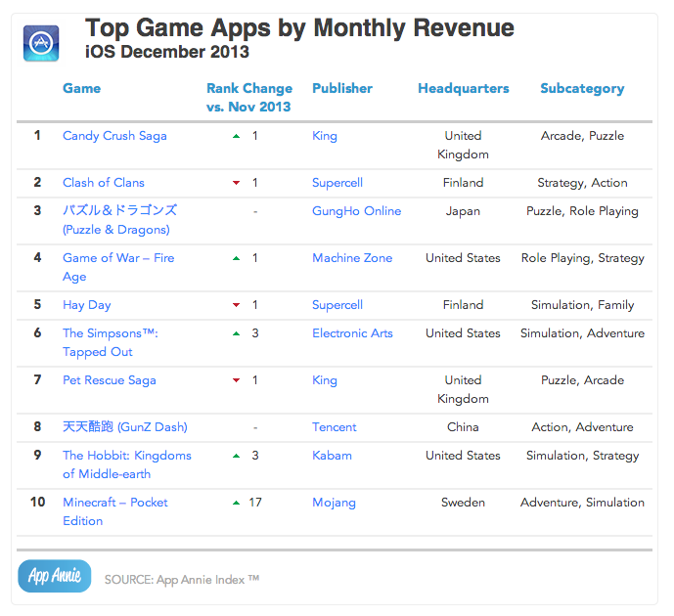
Task: Click the iOS December 2013 subtitle
Action: pyautogui.click(x=166, y=52)
